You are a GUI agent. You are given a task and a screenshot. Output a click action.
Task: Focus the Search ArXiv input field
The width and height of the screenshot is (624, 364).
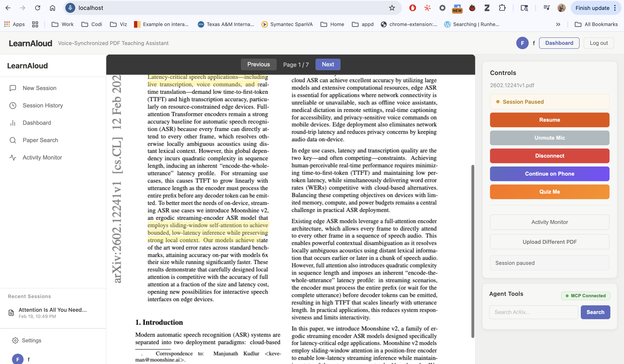coord(533,312)
